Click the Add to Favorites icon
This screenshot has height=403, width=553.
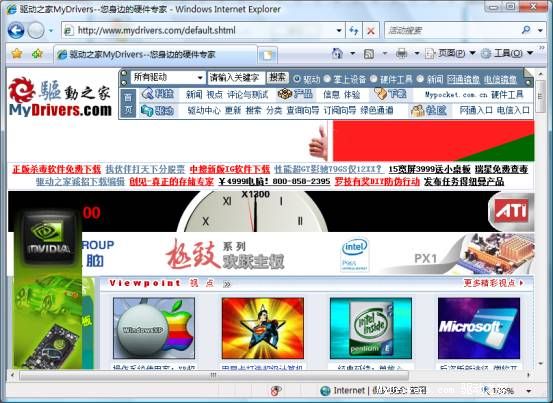37,54
